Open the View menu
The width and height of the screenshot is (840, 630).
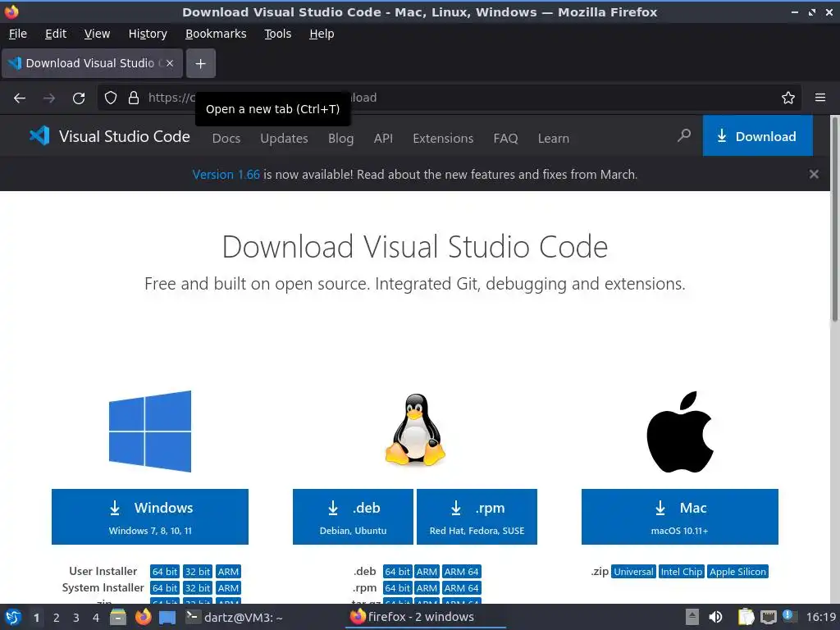(x=97, y=34)
